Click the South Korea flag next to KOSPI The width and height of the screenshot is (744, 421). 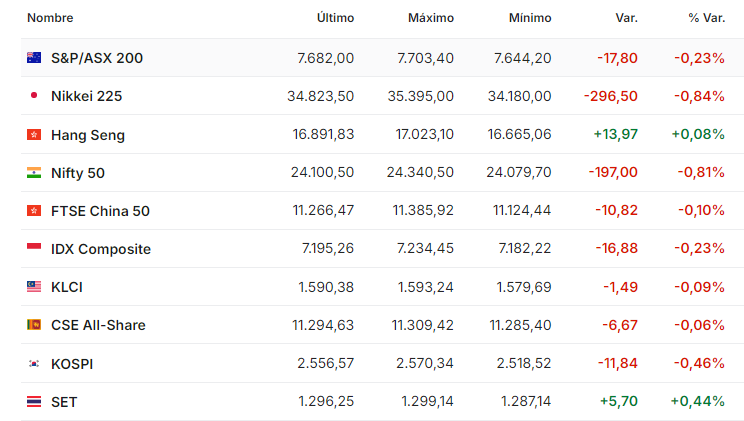34,364
